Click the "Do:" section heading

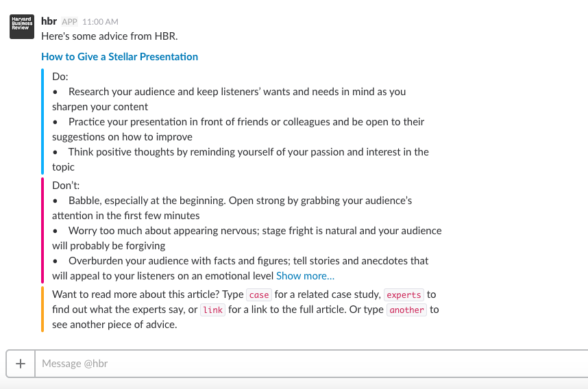(60, 77)
